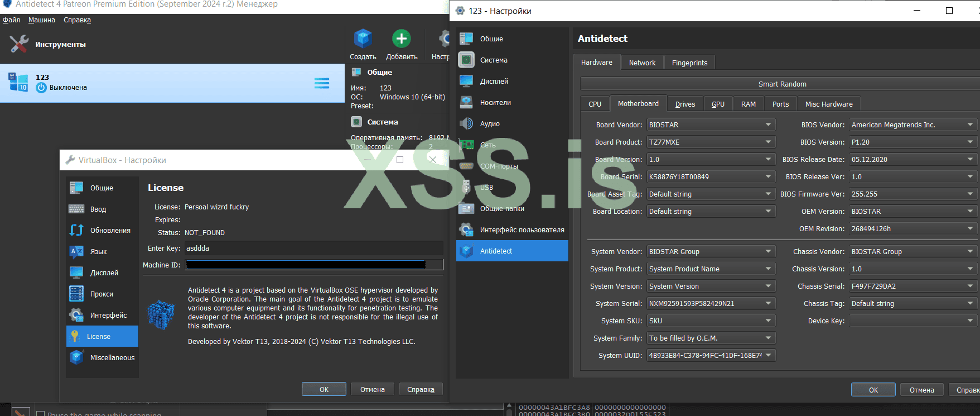Open the Интерфейс icon in VirtualBox settings
Viewport: 980px width, 416px height.
(76, 315)
